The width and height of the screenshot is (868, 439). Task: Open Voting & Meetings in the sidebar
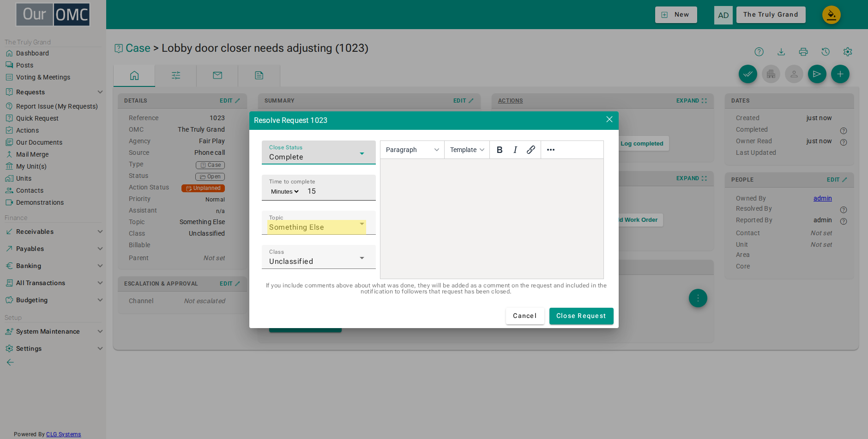click(x=43, y=77)
